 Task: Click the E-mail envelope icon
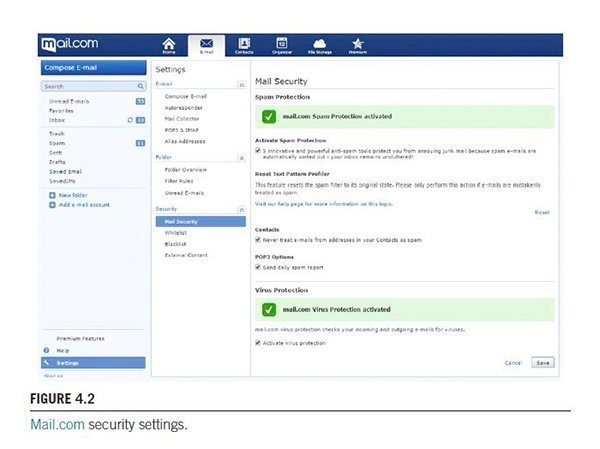207,46
